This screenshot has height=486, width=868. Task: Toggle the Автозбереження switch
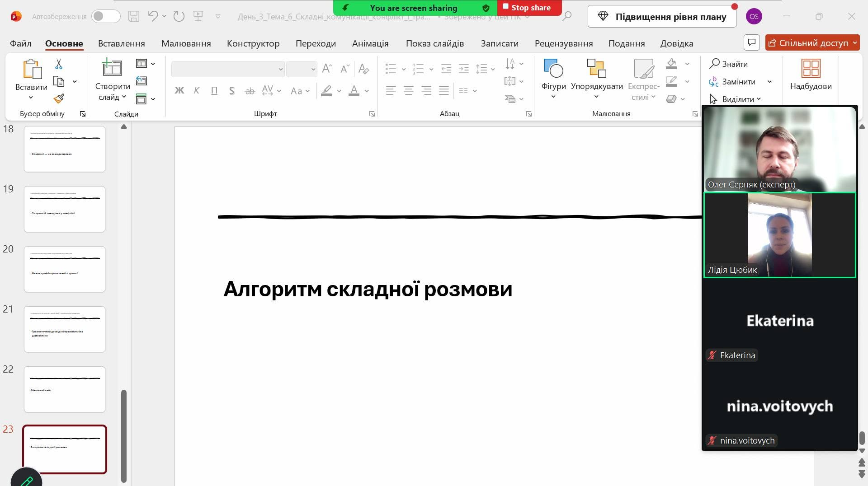(106, 17)
